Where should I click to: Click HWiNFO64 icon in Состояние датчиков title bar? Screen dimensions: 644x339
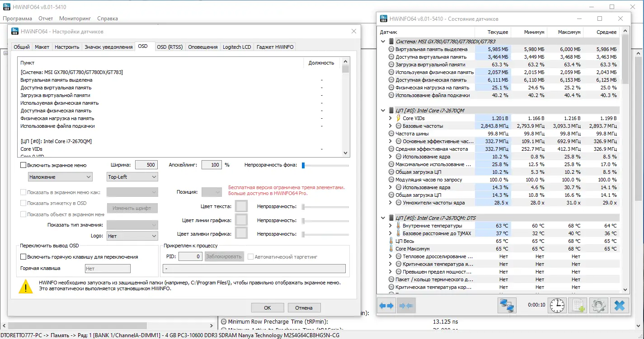(384, 19)
